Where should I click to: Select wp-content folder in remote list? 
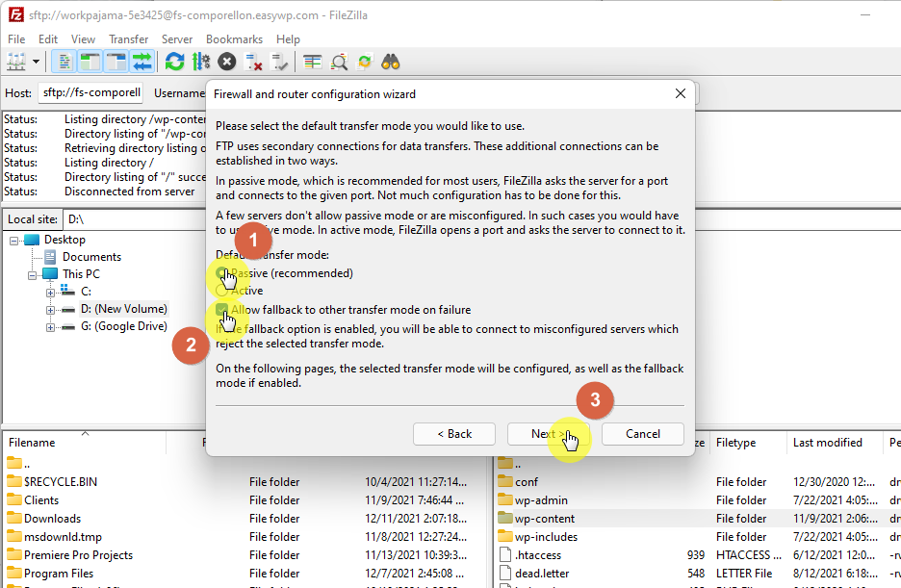544,519
